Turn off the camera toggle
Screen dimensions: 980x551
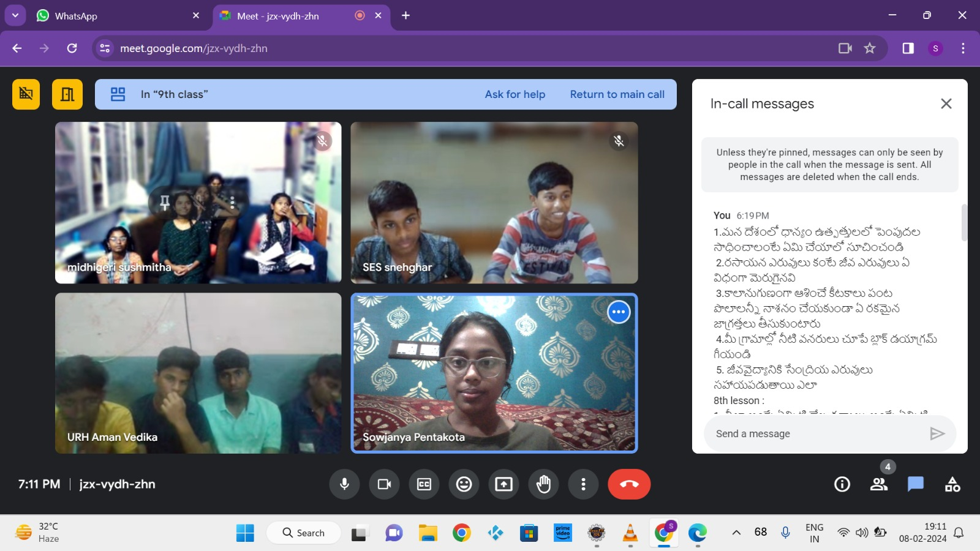click(384, 484)
